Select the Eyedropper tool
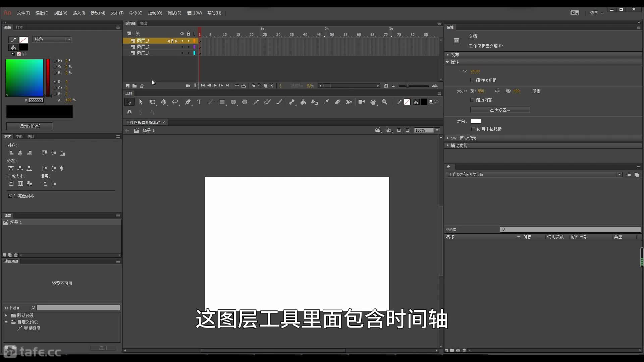This screenshot has width=644, height=362. (x=326, y=102)
